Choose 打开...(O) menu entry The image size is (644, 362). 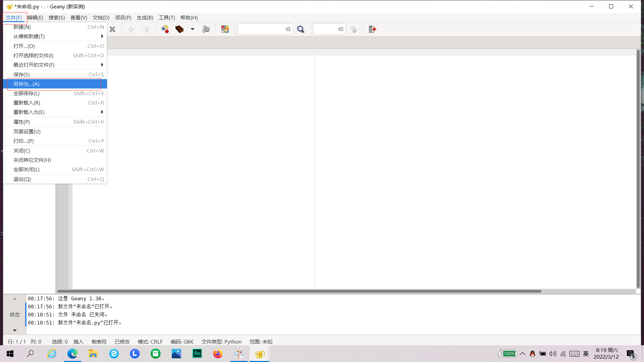tap(55, 46)
